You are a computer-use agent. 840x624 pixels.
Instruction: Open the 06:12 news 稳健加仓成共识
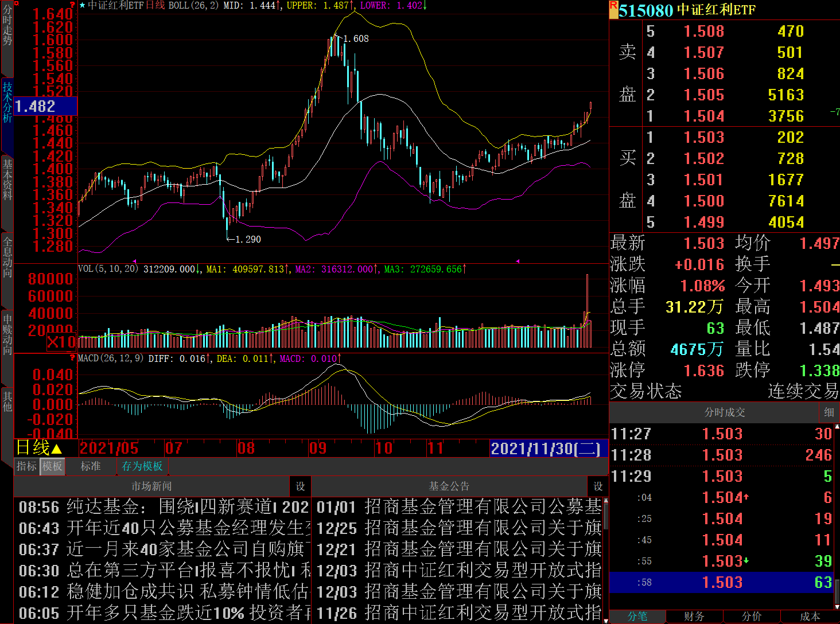coord(162,592)
